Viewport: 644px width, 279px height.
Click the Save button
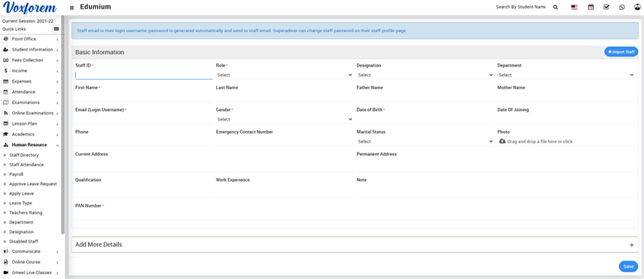tap(628, 266)
